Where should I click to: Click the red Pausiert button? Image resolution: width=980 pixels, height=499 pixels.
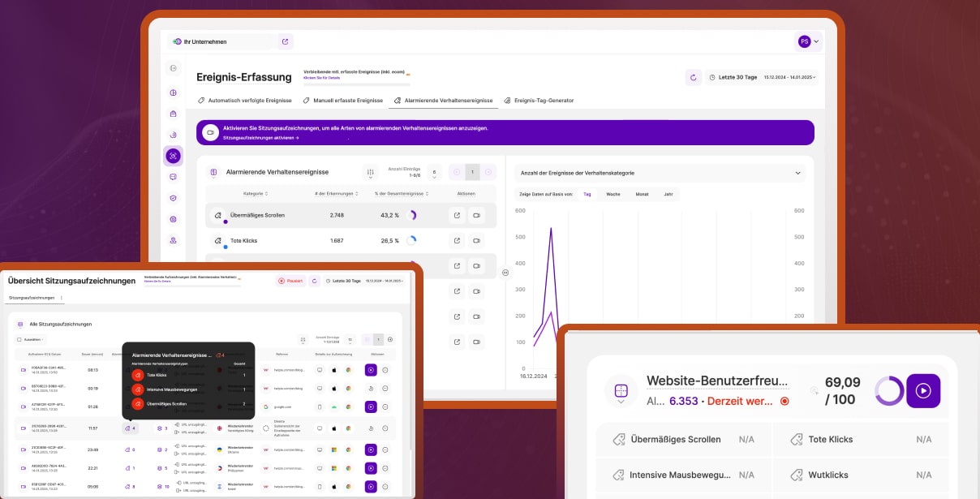click(x=290, y=281)
